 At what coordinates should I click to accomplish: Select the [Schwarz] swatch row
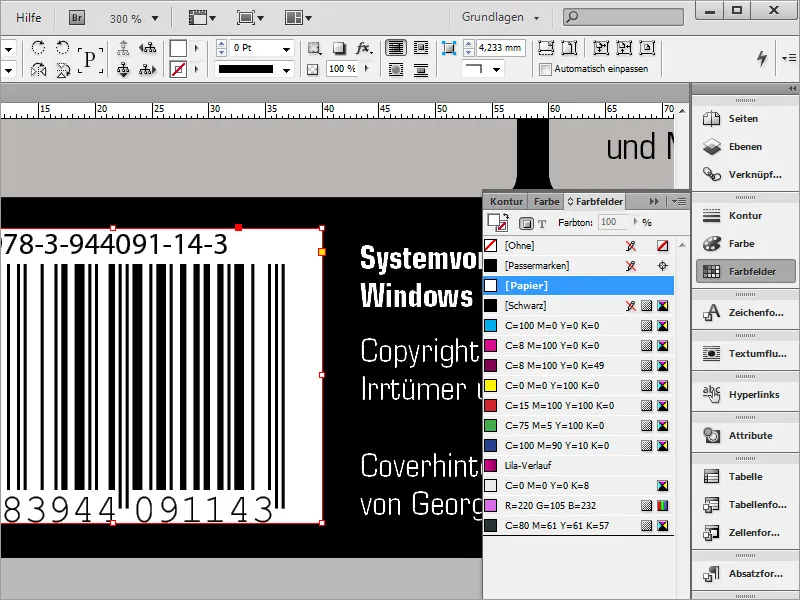[578, 306]
